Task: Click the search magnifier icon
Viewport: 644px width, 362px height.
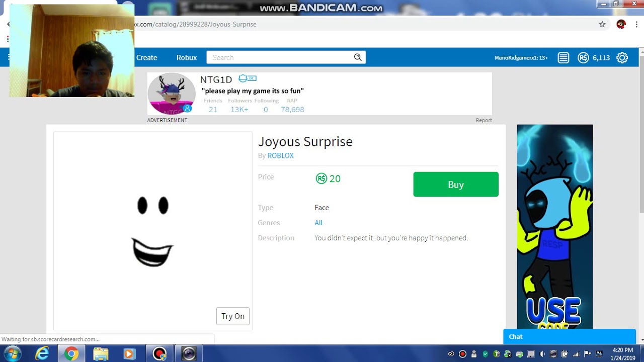Action: 358,57
